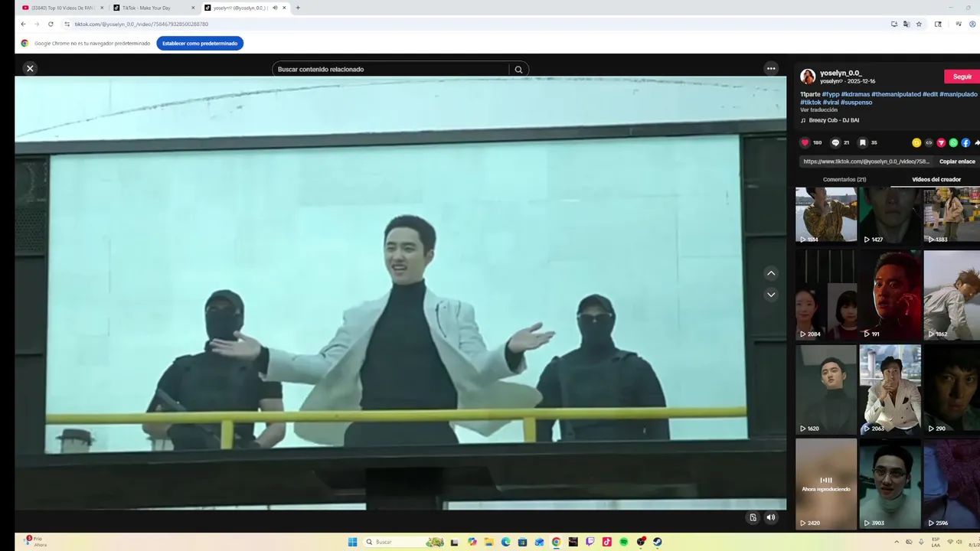The width and height of the screenshot is (980, 551).
Task: Open the #suspenso hashtag
Action: [x=856, y=102]
